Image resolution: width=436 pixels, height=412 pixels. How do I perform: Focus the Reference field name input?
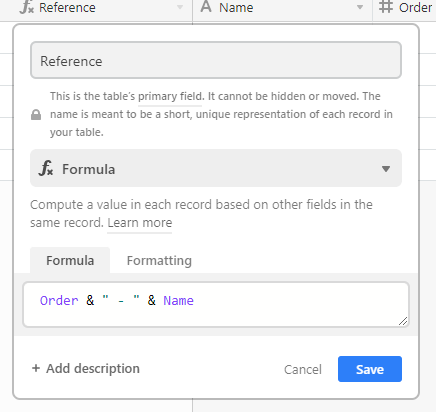(x=216, y=60)
